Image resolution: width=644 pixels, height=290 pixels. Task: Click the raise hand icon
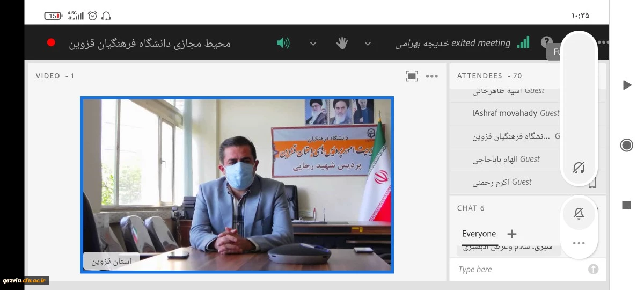[342, 44]
